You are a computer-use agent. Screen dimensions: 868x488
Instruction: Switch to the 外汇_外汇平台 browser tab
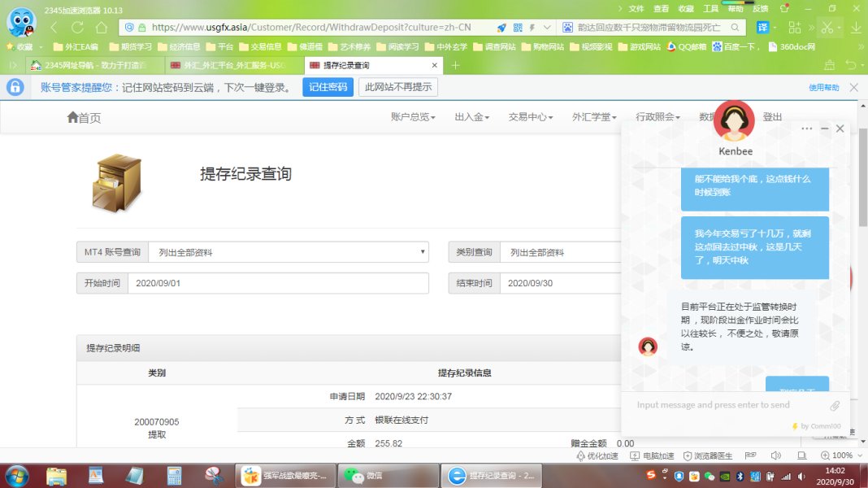tap(232, 65)
